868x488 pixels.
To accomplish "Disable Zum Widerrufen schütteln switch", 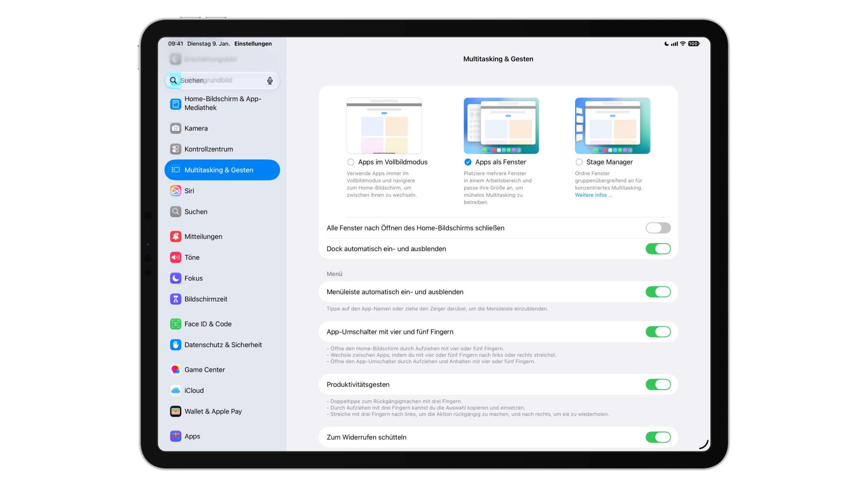I will click(x=658, y=437).
